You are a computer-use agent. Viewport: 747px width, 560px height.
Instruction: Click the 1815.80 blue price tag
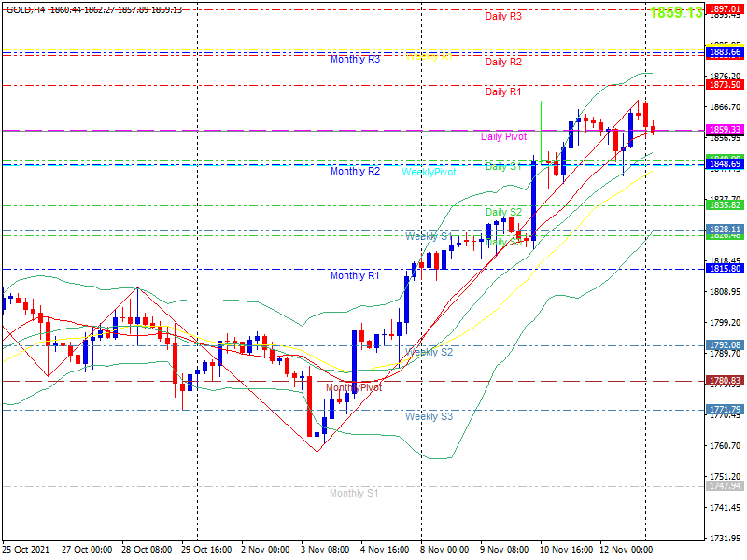(726, 269)
